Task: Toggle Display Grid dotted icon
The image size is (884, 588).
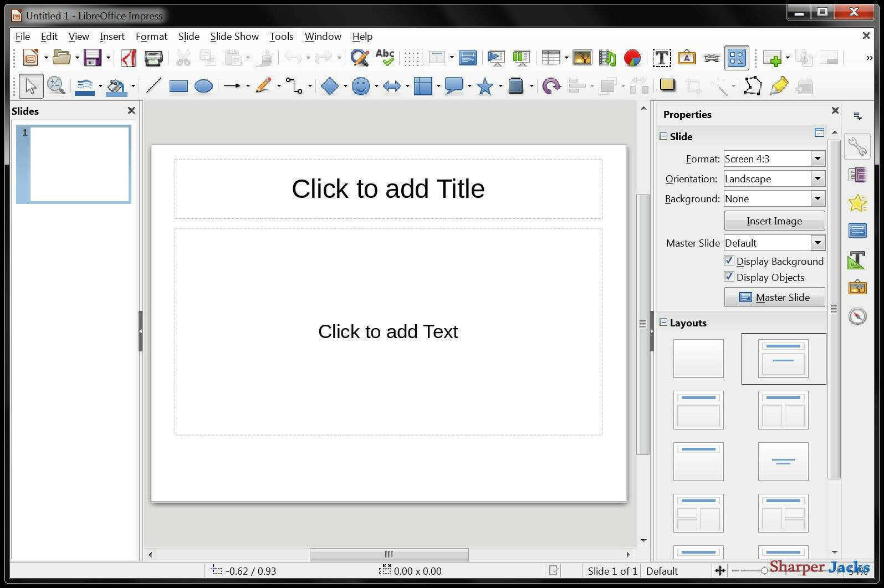Action: [413, 58]
